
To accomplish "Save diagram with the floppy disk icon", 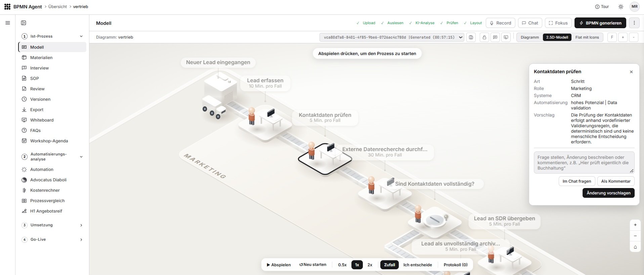I will click(x=471, y=37).
